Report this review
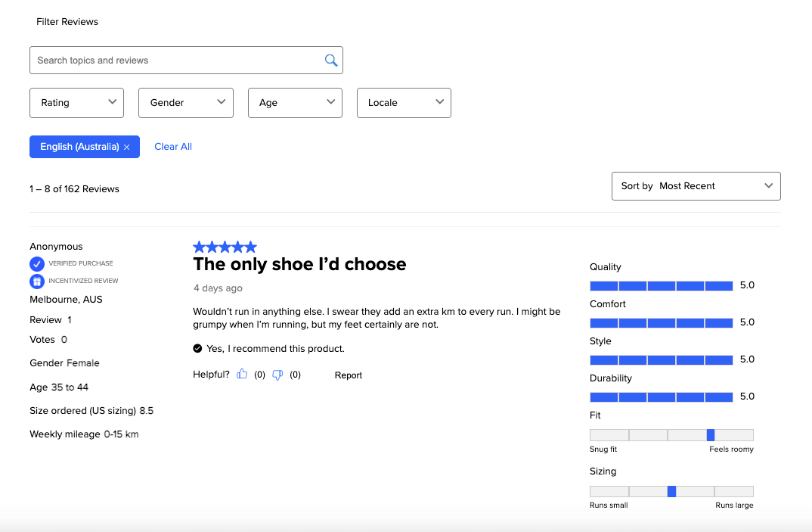Image resolution: width=812 pixels, height=532 pixels. click(x=349, y=375)
